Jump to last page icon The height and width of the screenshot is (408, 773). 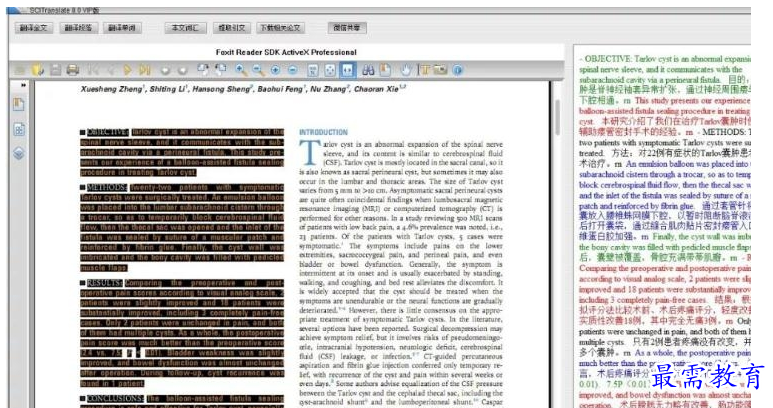(x=144, y=70)
